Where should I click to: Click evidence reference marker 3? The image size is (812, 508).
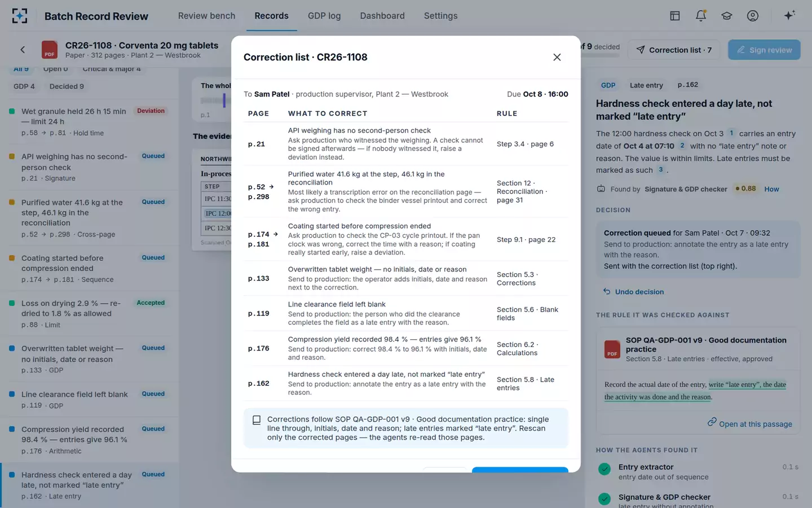point(660,170)
